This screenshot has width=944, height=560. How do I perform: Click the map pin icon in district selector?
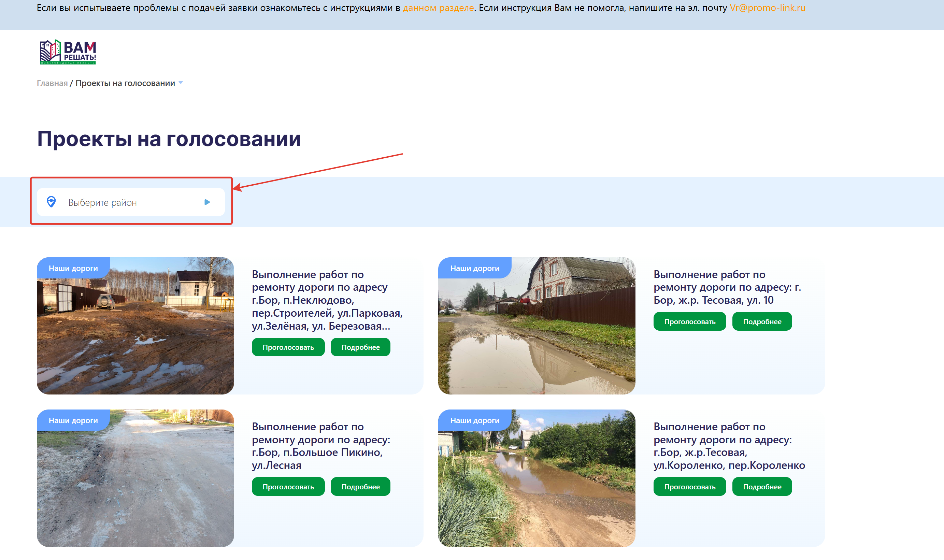[51, 202]
